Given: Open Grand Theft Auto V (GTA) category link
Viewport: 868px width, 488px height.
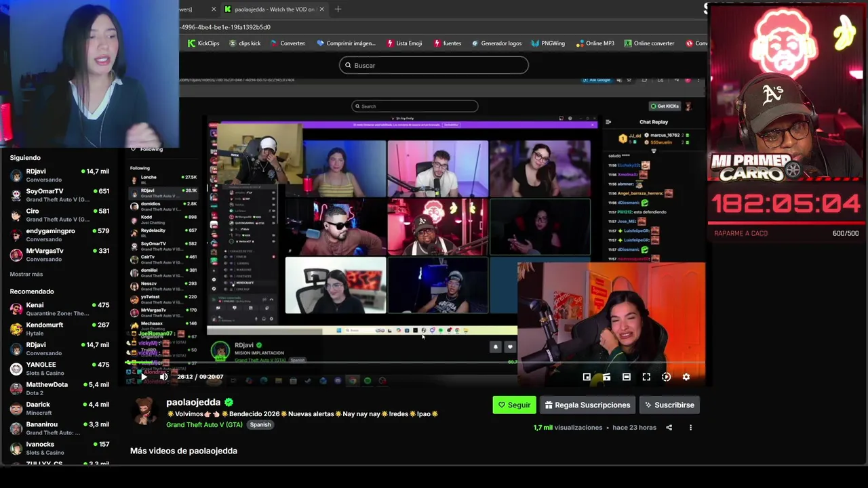Looking at the screenshot, I should coord(204,424).
